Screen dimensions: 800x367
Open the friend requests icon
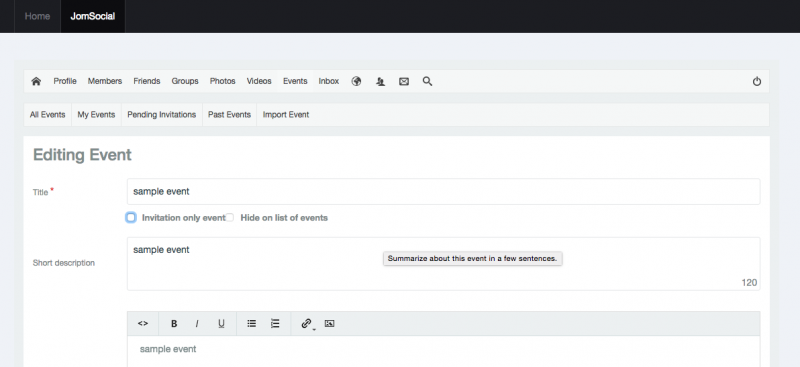(380, 81)
